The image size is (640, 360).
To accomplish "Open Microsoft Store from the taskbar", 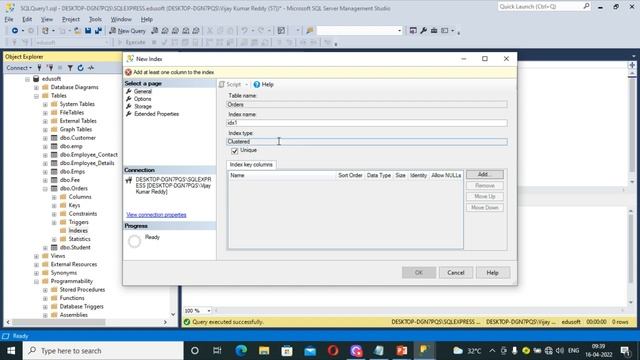I will pos(287,351).
